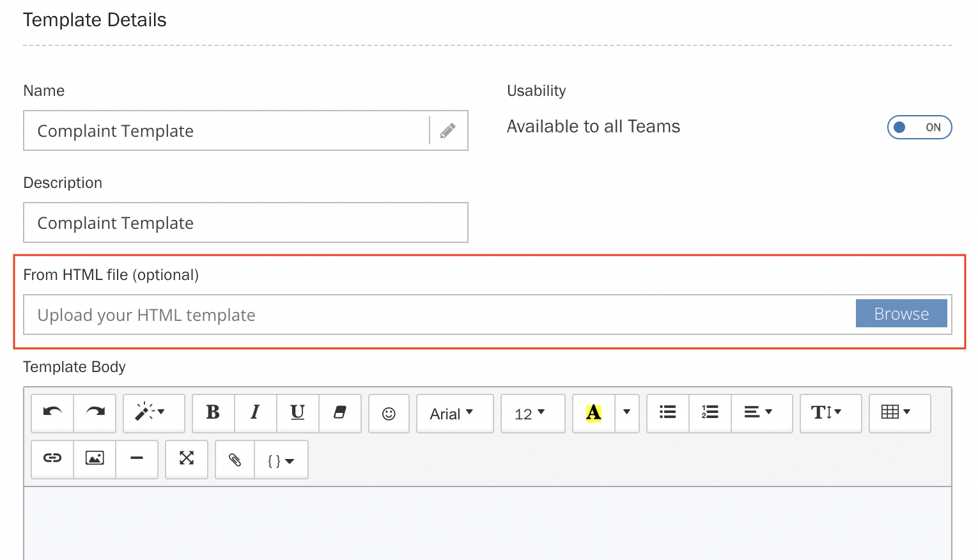Insert a picture using the image icon
The width and height of the screenshot is (978, 560).
click(95, 458)
